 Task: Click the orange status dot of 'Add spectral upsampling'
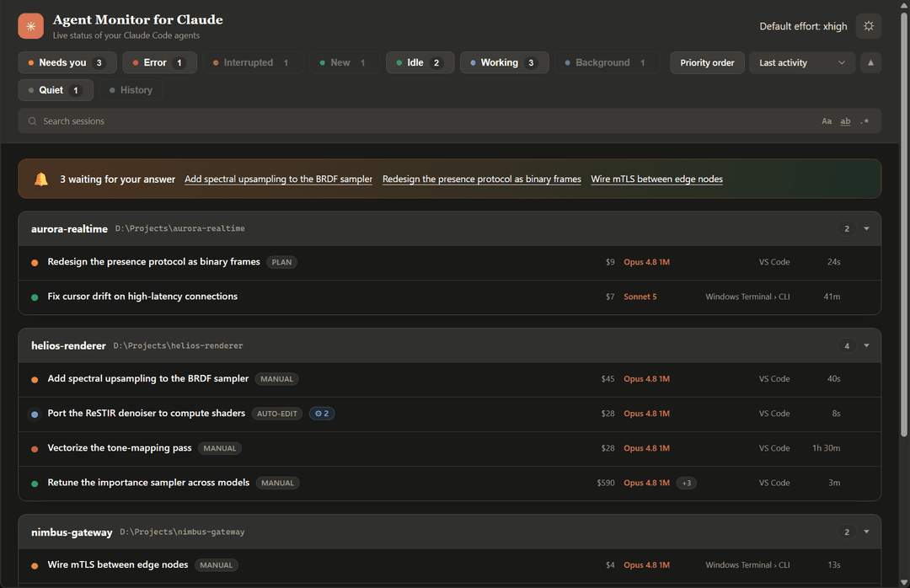point(35,380)
